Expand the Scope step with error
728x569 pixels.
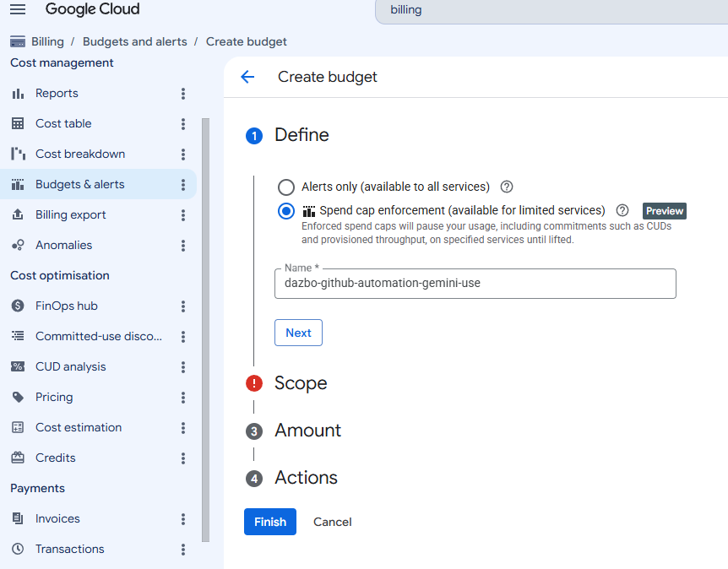(x=301, y=383)
